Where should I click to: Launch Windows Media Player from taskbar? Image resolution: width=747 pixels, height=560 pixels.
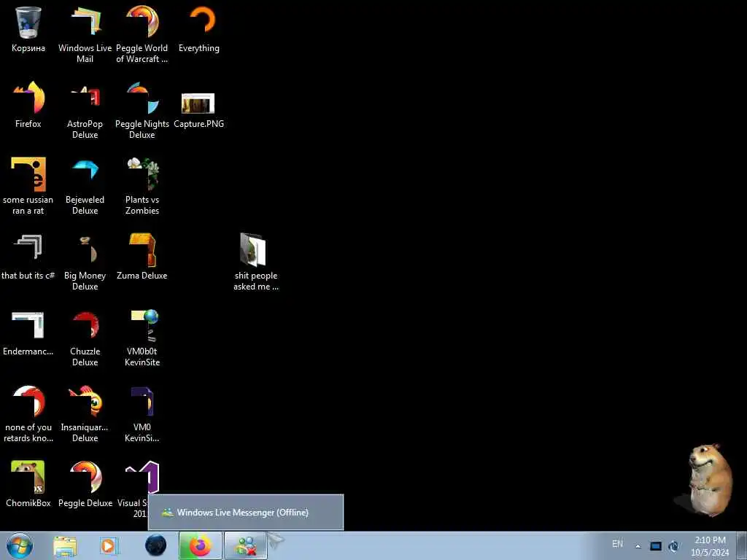pos(109,546)
